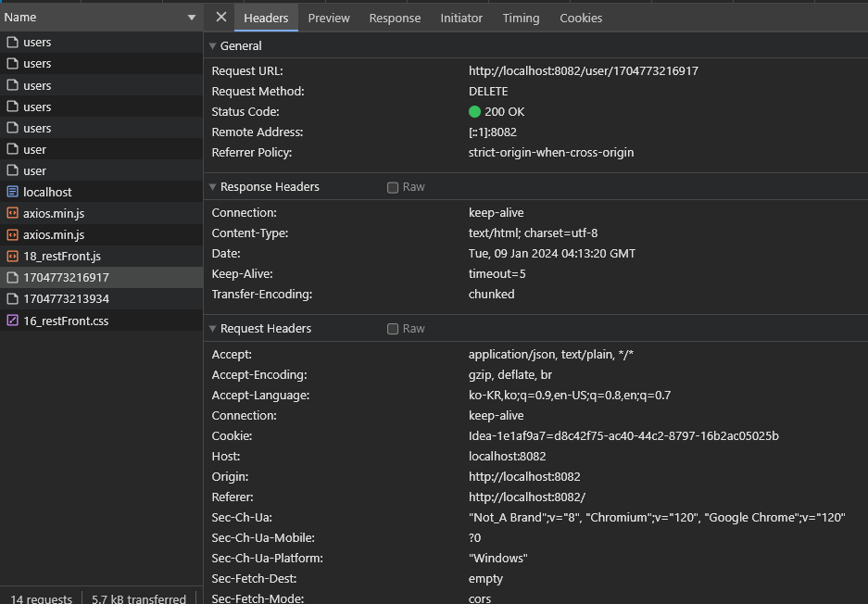Screen dimensions: 868x604
Task: Select the 18_restFront.js request
Action: point(101,257)
